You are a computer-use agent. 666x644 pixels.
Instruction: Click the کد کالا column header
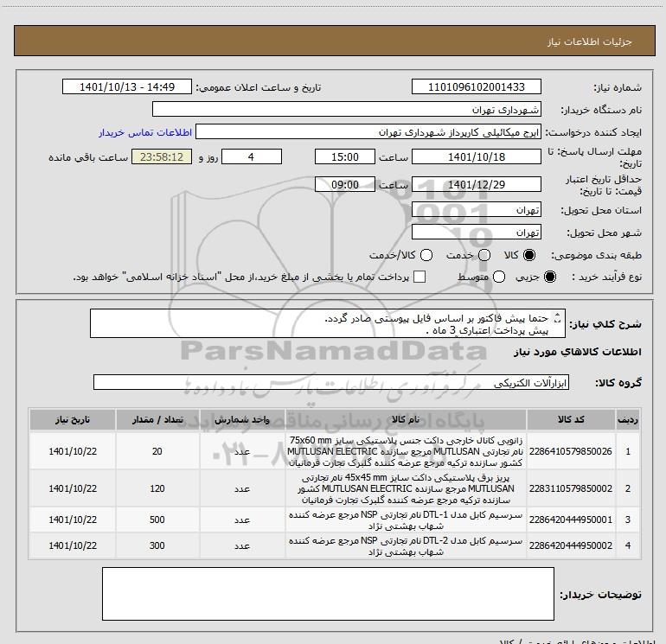tap(571, 419)
